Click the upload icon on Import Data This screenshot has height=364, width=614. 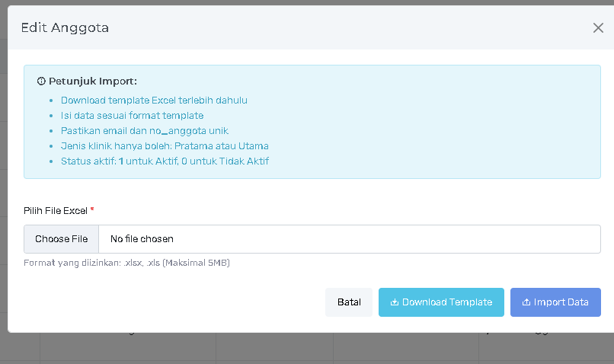(526, 302)
